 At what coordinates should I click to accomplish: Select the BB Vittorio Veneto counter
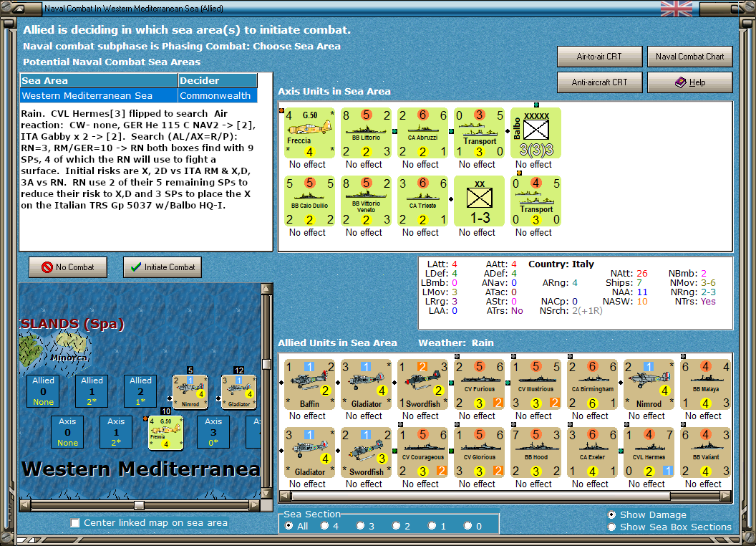tap(366, 201)
